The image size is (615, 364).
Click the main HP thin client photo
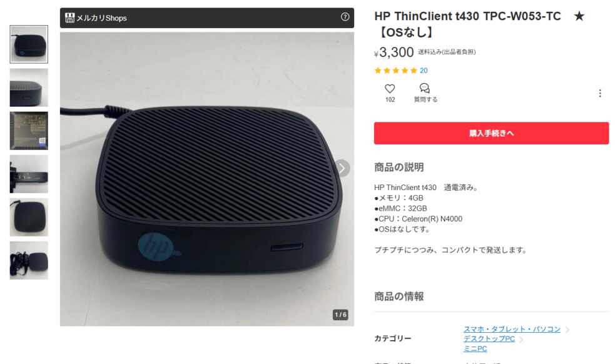(x=206, y=179)
